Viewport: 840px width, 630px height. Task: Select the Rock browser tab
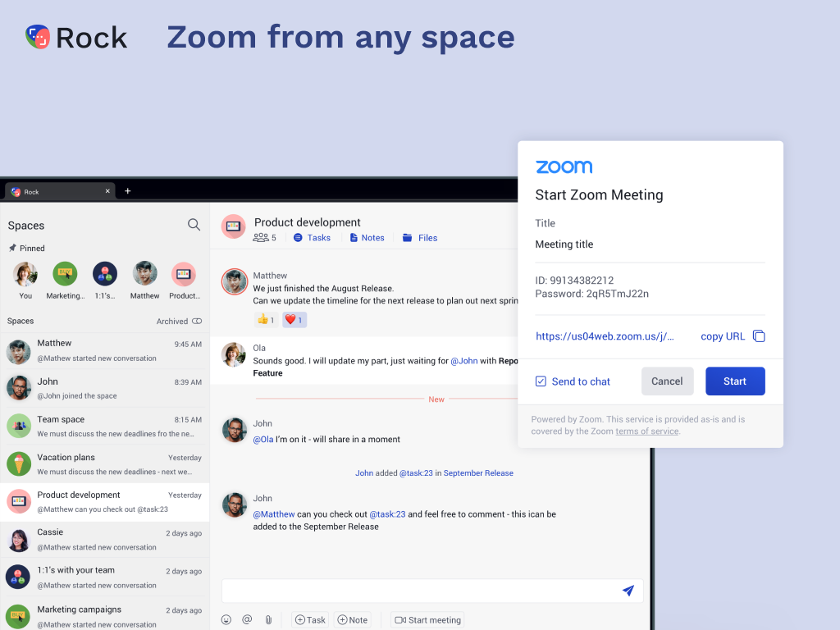61,191
